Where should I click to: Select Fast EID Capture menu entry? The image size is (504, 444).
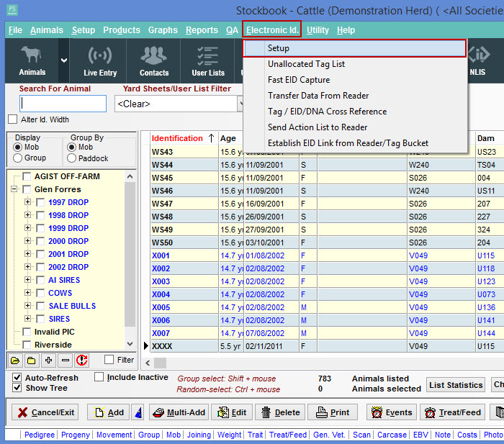point(298,80)
